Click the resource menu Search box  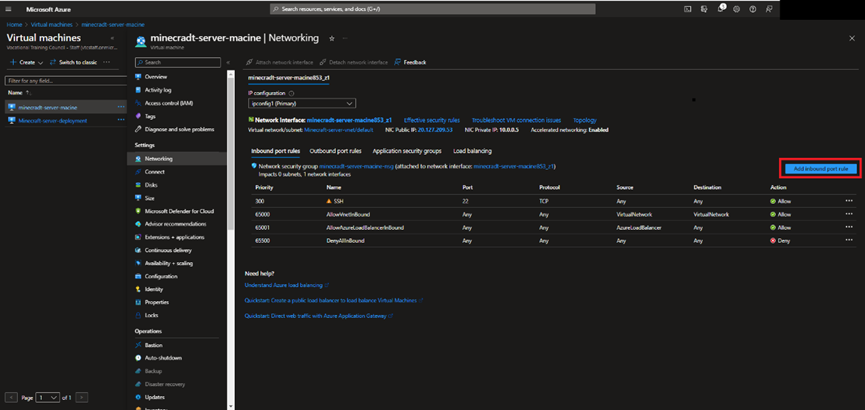click(178, 62)
